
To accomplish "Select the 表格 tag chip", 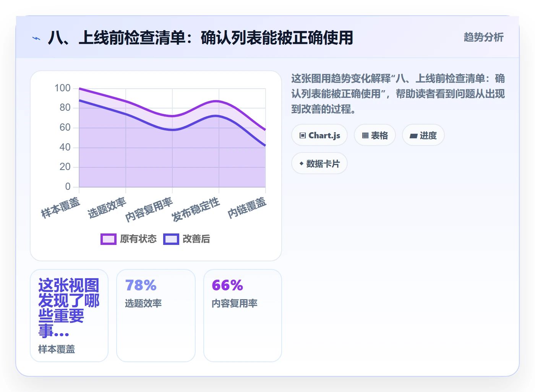I will coord(375,135).
